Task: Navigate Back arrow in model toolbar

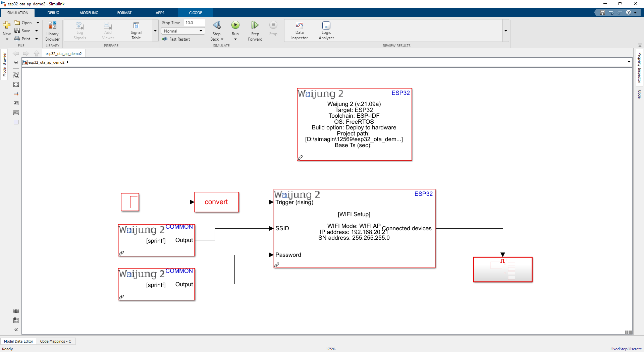Action: tap(16, 54)
